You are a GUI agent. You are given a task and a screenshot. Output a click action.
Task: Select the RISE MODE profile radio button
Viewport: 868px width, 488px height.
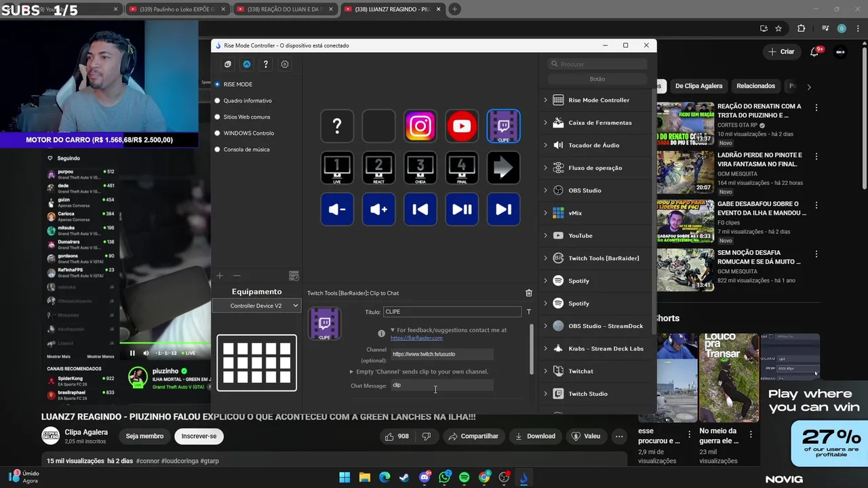(x=218, y=84)
